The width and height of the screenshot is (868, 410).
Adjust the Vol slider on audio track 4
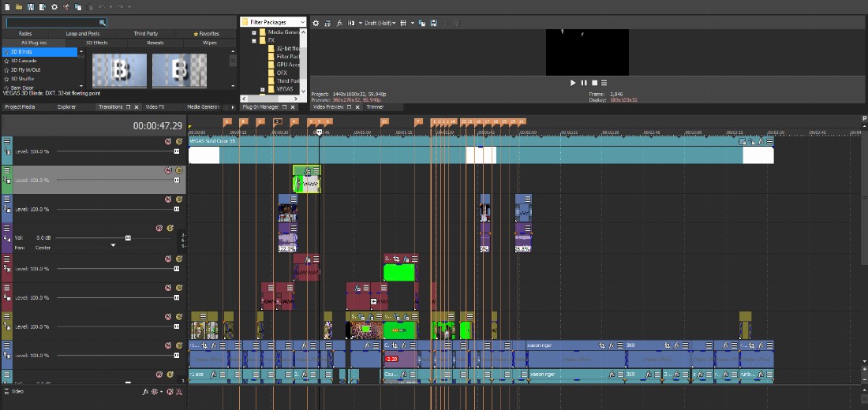127,237
